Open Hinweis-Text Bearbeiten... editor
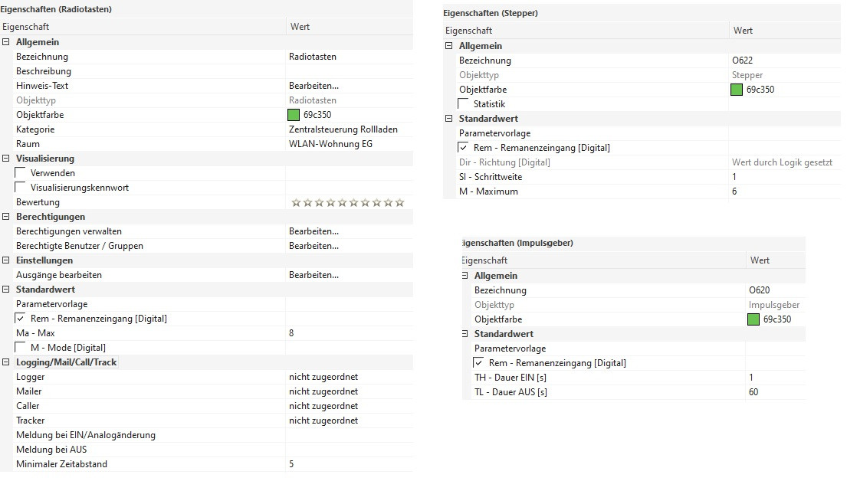 point(314,86)
